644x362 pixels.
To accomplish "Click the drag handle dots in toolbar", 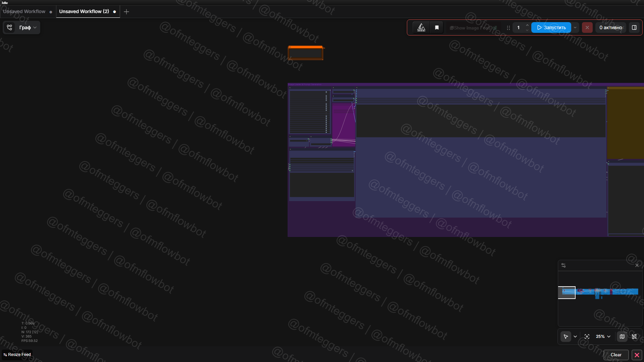I will point(508,28).
